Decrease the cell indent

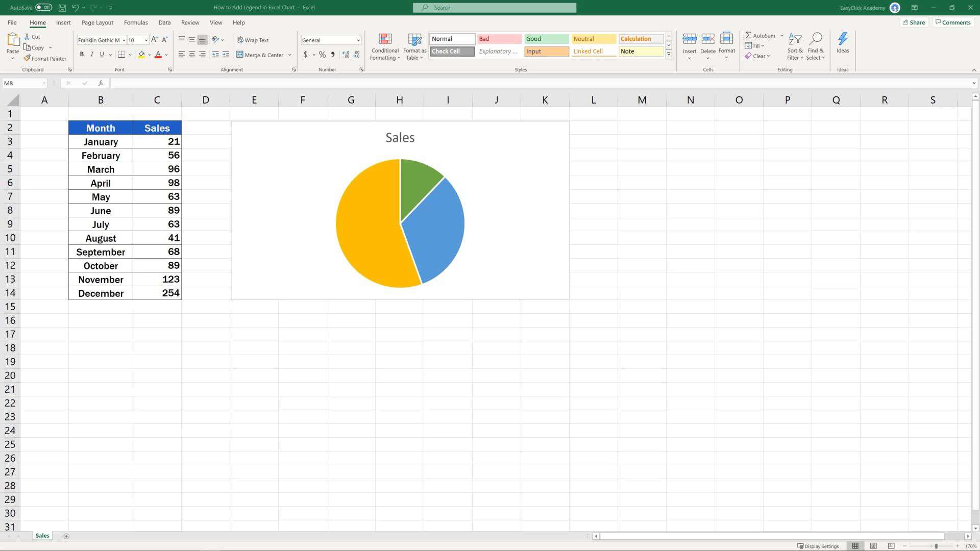pyautogui.click(x=215, y=55)
